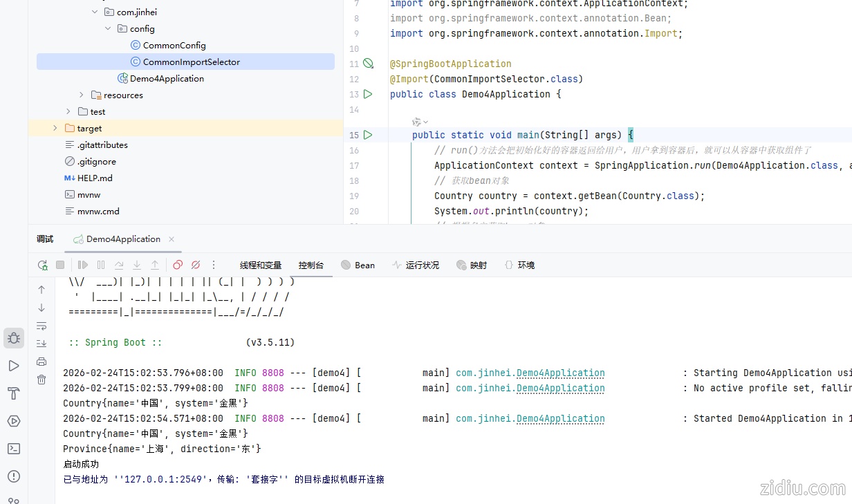Click the Print console output icon

pos(41,362)
